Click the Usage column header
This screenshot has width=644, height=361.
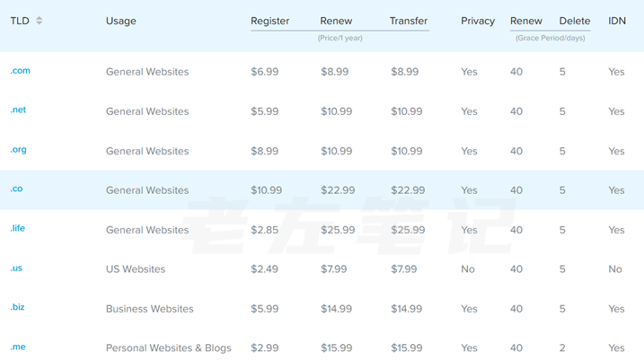point(121,21)
